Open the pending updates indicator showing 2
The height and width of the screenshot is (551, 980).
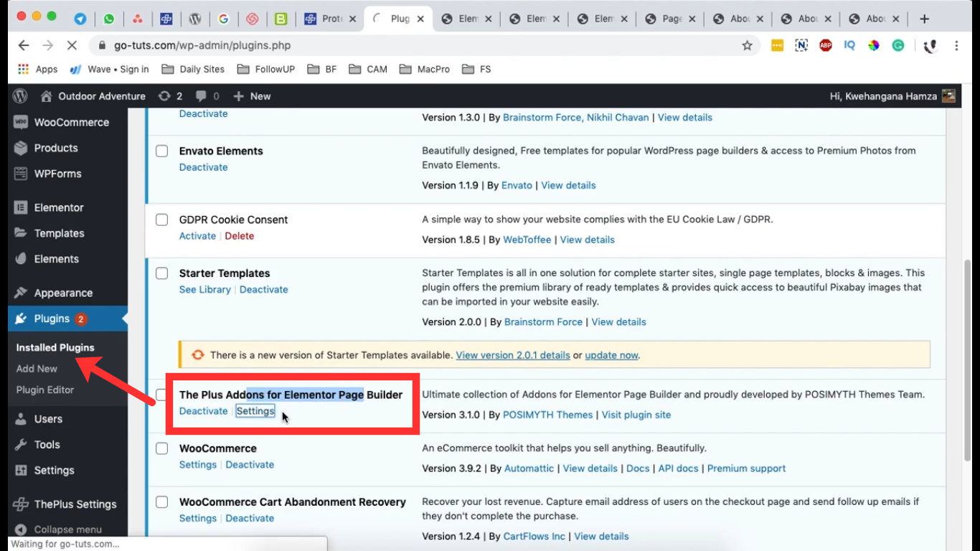(171, 96)
